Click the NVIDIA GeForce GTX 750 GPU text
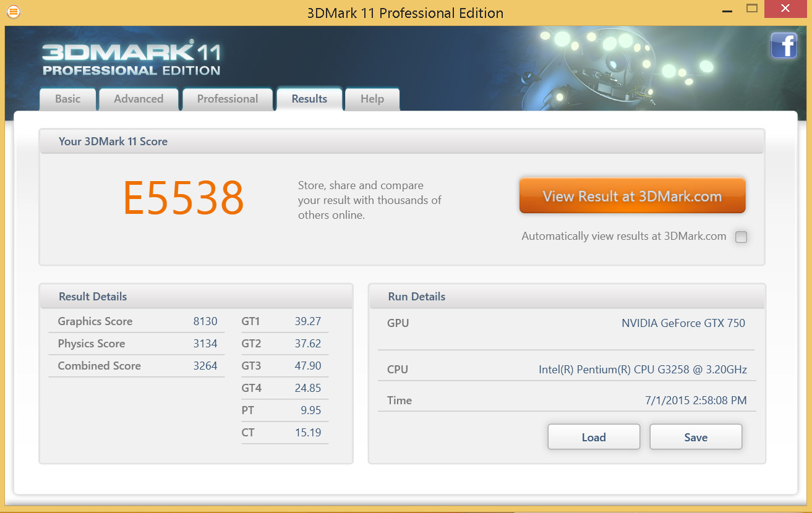 tap(683, 323)
